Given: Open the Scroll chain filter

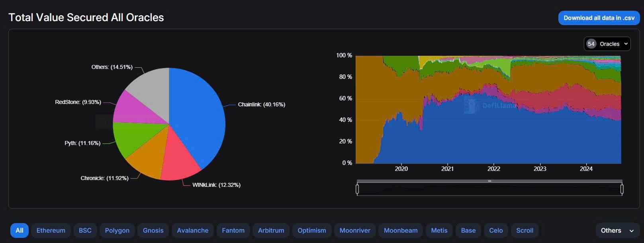Looking at the screenshot, I should coord(525,230).
